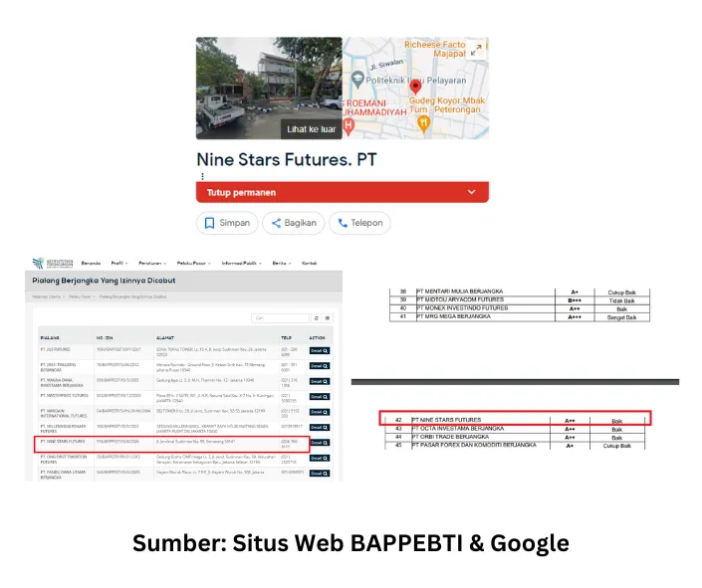Click Detail button for PT. Jireh Trillions Berjangka

(320, 366)
